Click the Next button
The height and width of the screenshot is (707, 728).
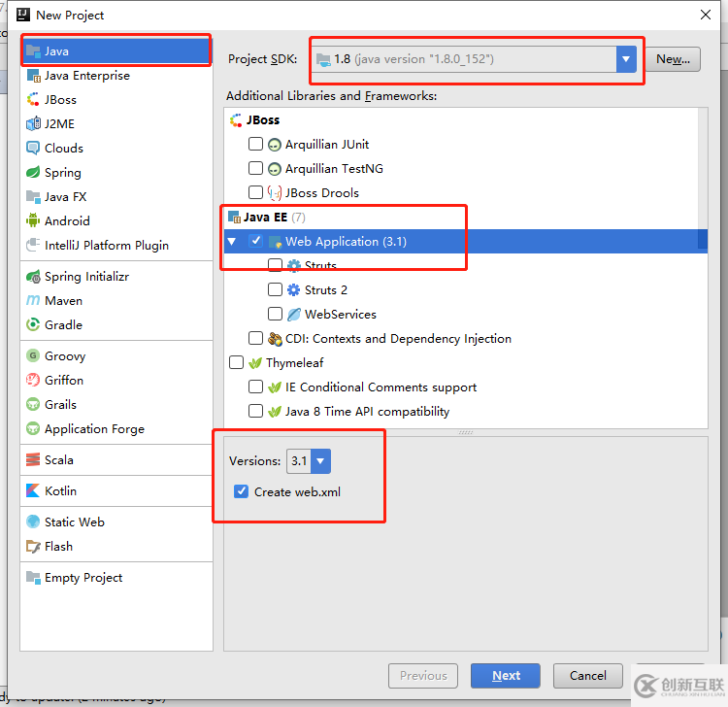(x=505, y=675)
